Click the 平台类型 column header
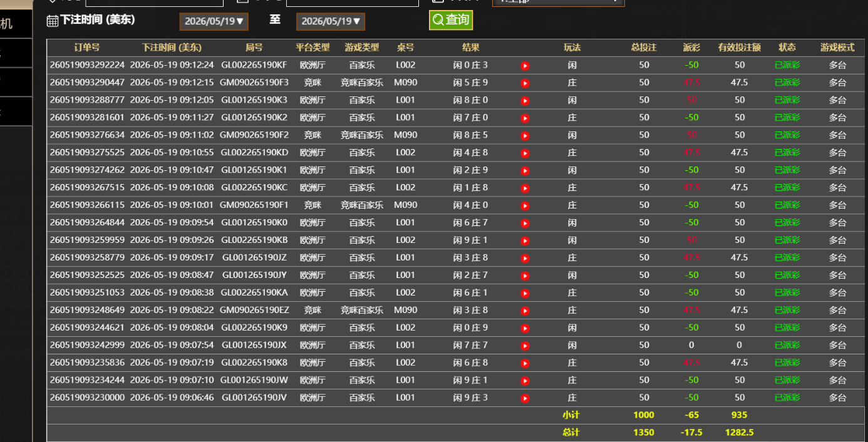This screenshot has width=868, height=442. tap(313, 48)
